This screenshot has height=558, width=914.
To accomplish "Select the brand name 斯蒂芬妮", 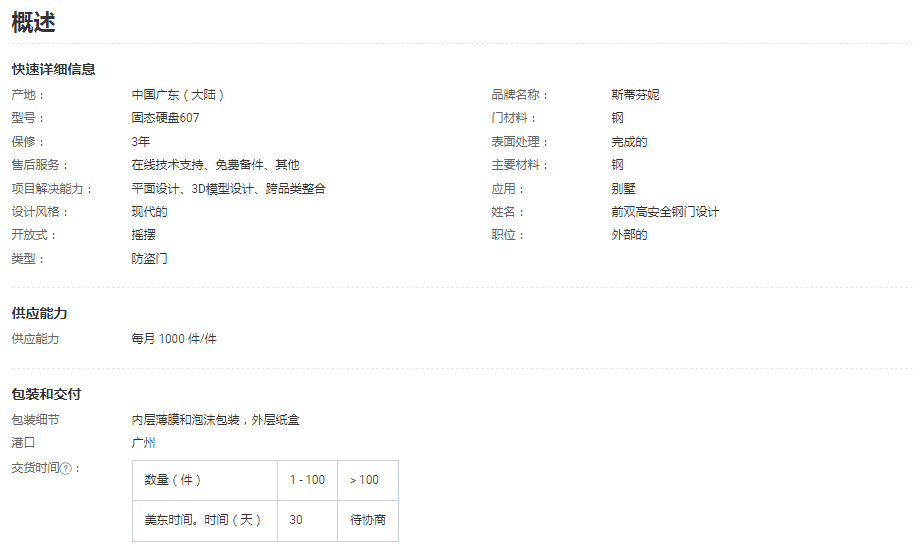I will (635, 95).
